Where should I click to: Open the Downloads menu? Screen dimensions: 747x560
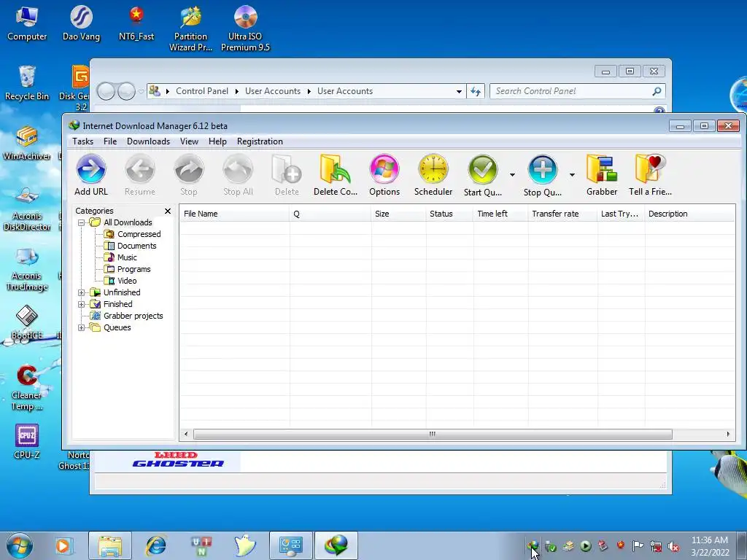148,141
